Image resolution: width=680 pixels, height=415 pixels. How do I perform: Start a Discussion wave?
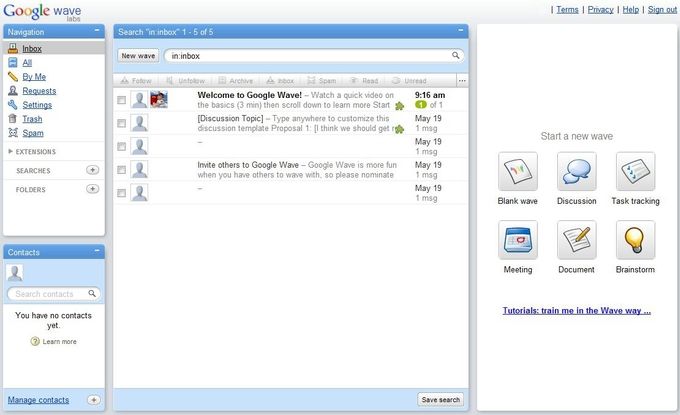coord(576,171)
